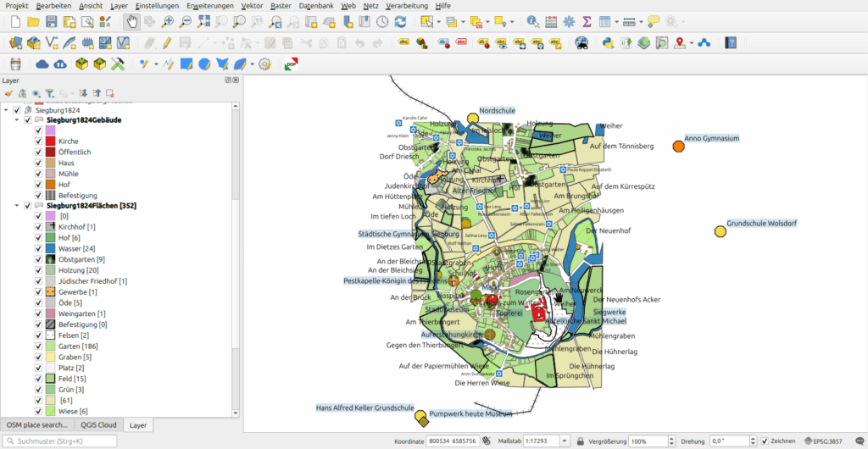Disable the Zeichnen render checkbox
This screenshot has height=449, width=868.
click(x=765, y=441)
